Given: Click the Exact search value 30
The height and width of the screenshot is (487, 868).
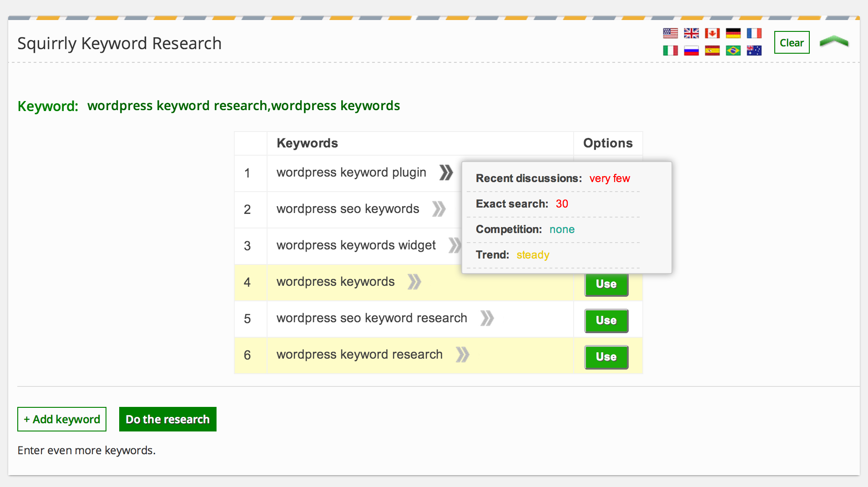Looking at the screenshot, I should point(562,204).
